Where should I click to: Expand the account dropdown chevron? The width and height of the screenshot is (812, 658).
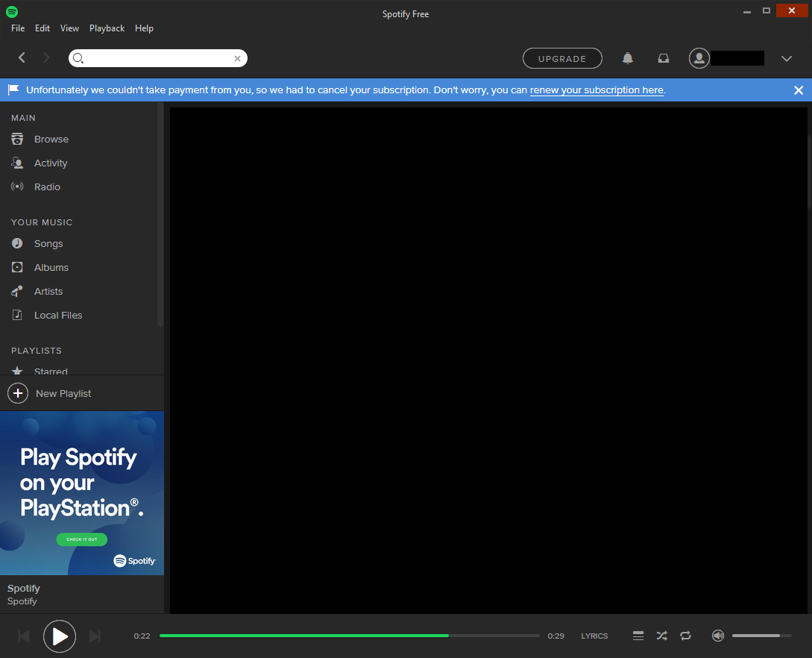click(787, 58)
